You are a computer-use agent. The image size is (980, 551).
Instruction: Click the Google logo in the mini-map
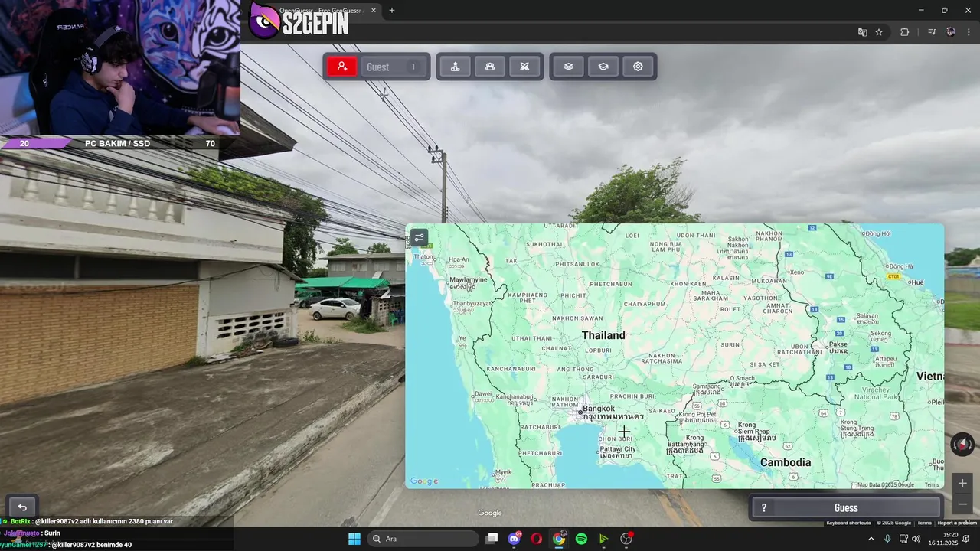coord(424,481)
